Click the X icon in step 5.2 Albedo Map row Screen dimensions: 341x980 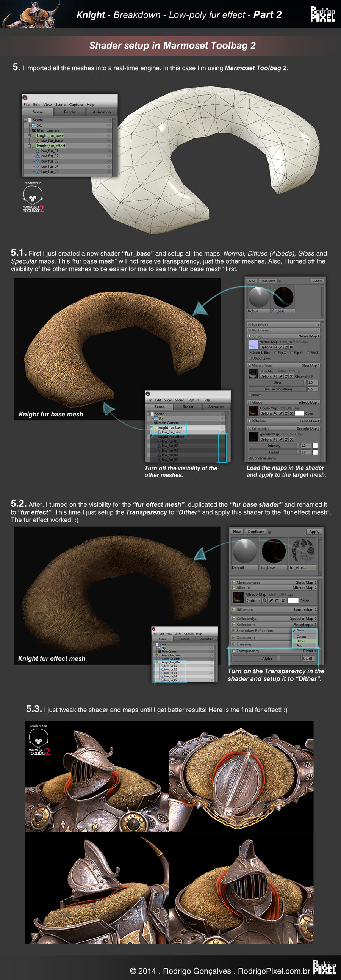(x=283, y=601)
